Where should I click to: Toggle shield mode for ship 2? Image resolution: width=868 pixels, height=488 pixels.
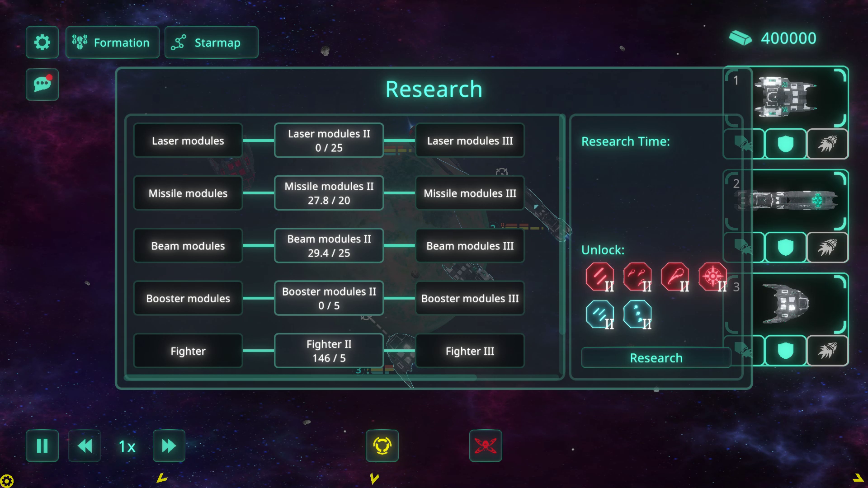pos(785,247)
